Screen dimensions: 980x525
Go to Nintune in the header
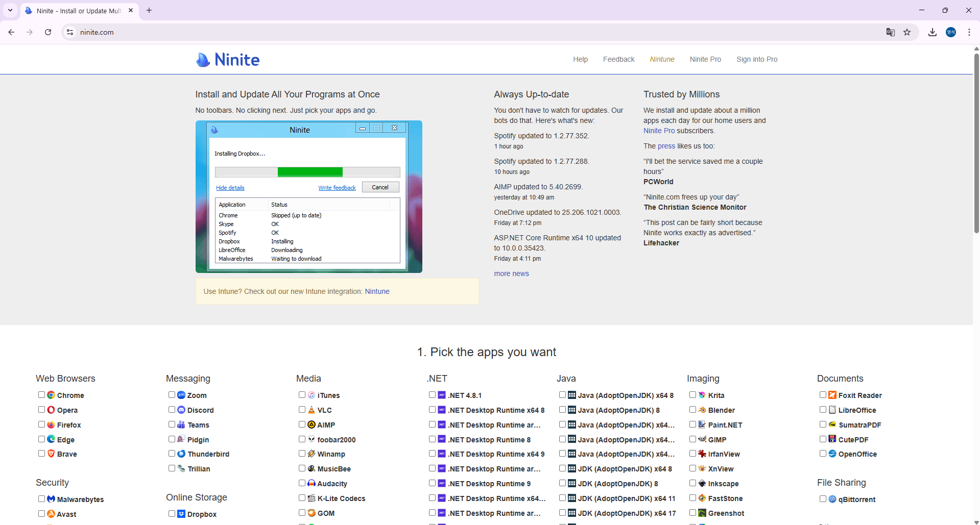(662, 59)
